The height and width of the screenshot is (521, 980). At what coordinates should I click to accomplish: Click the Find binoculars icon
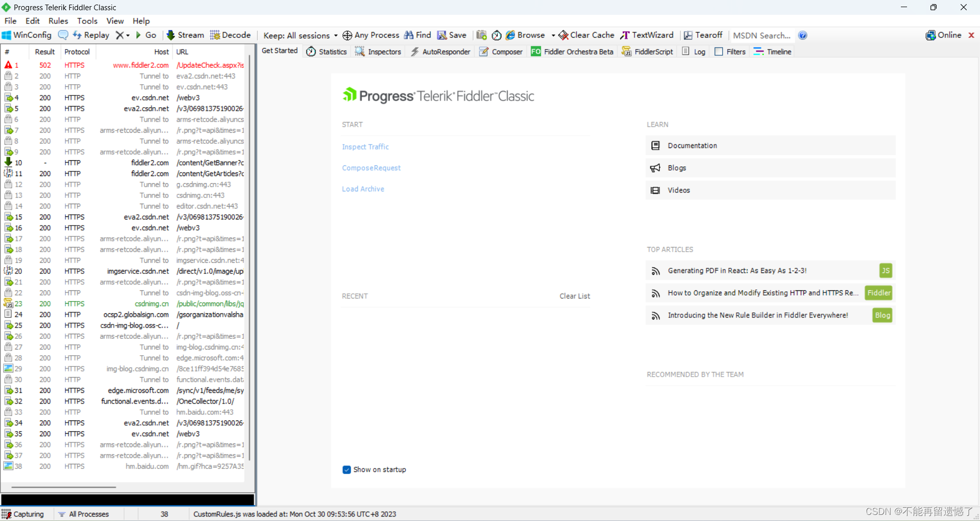409,35
